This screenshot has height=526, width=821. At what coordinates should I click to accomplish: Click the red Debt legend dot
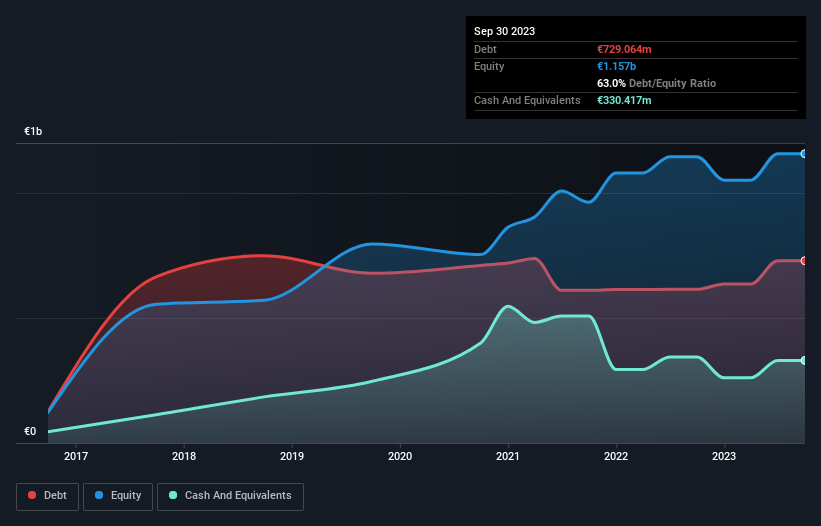(x=32, y=495)
